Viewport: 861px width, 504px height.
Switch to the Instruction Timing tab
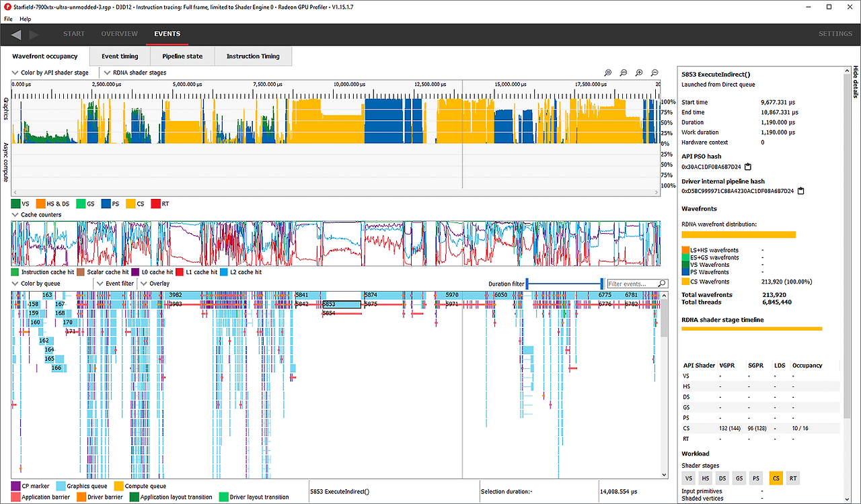click(253, 56)
